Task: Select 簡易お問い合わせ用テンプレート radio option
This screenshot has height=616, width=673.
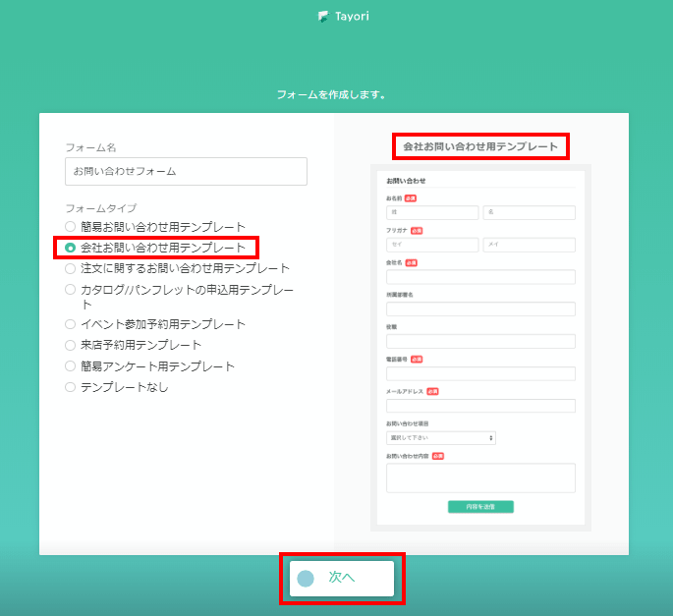Action: (71, 227)
